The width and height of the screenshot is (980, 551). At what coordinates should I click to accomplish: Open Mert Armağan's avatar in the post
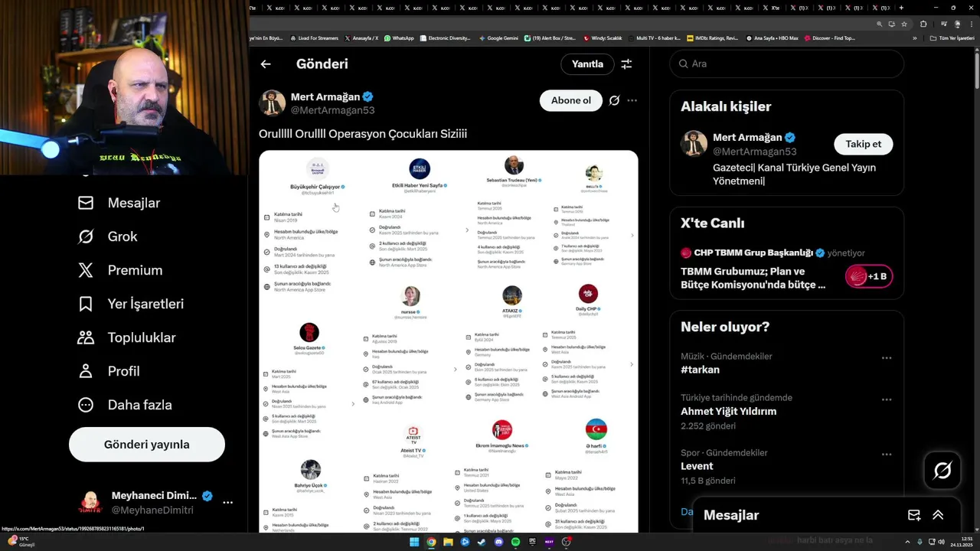click(x=272, y=103)
